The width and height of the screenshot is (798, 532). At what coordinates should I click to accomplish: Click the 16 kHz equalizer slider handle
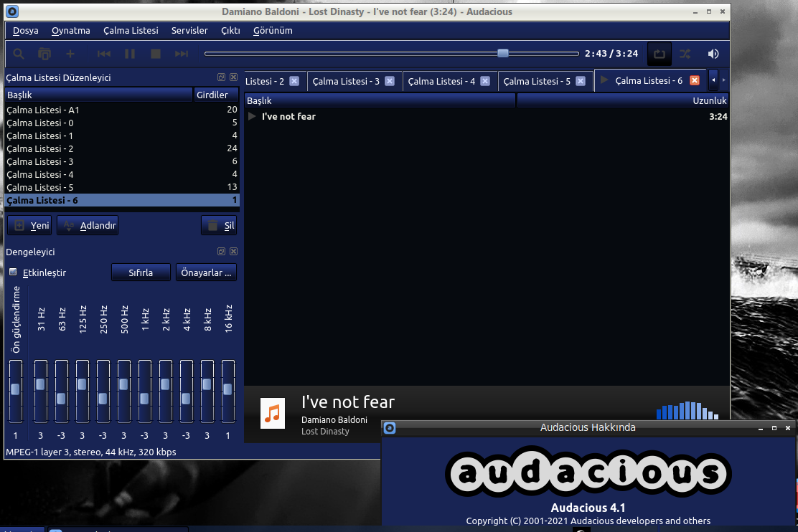[227, 389]
